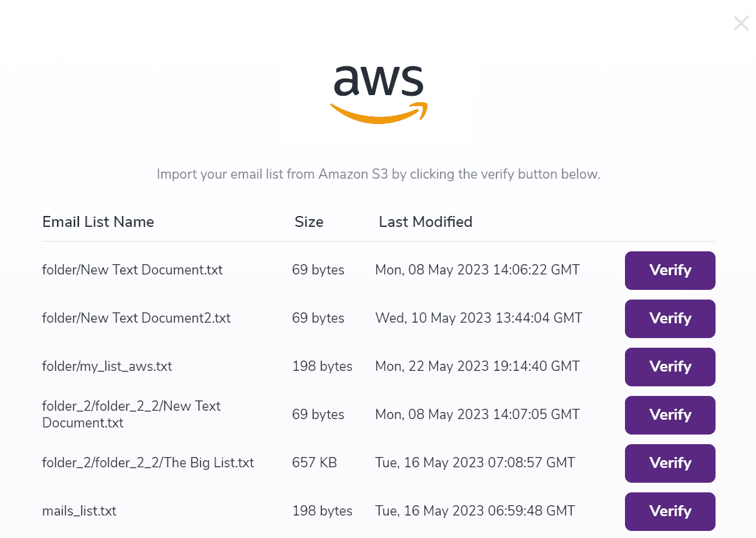Sort by the Last Modified column header
Image resolution: width=756 pixels, height=538 pixels.
[x=425, y=221]
